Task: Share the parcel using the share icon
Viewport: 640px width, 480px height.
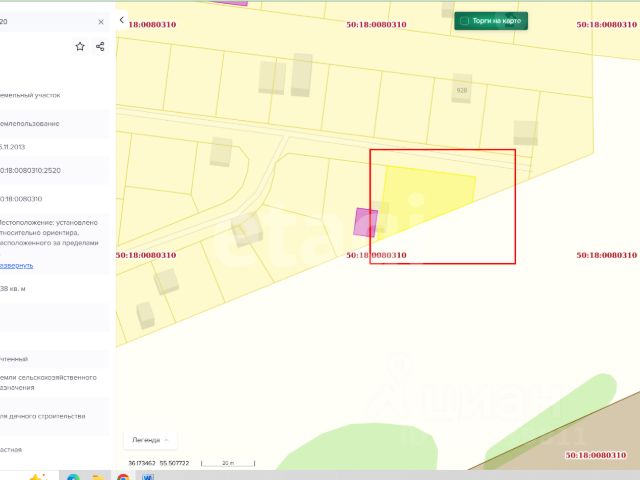Action: tap(100, 47)
